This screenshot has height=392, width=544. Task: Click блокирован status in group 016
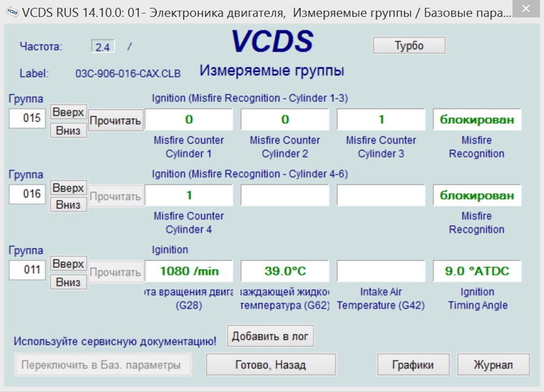tap(477, 195)
